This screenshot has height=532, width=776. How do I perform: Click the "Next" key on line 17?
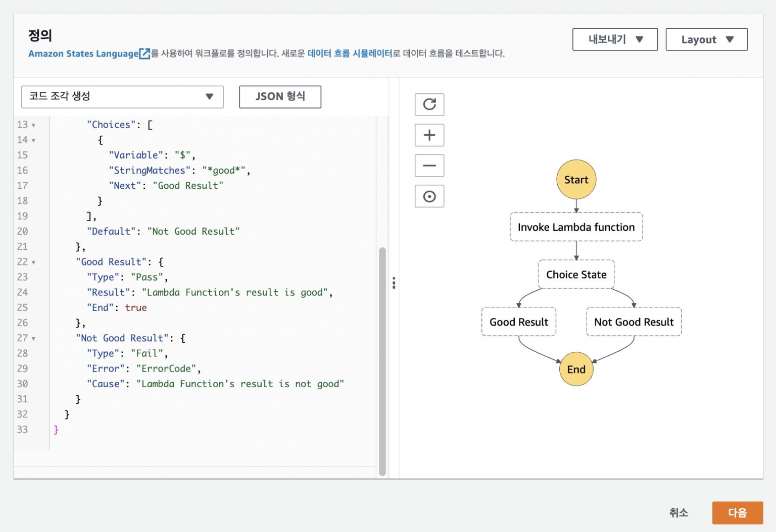125,186
